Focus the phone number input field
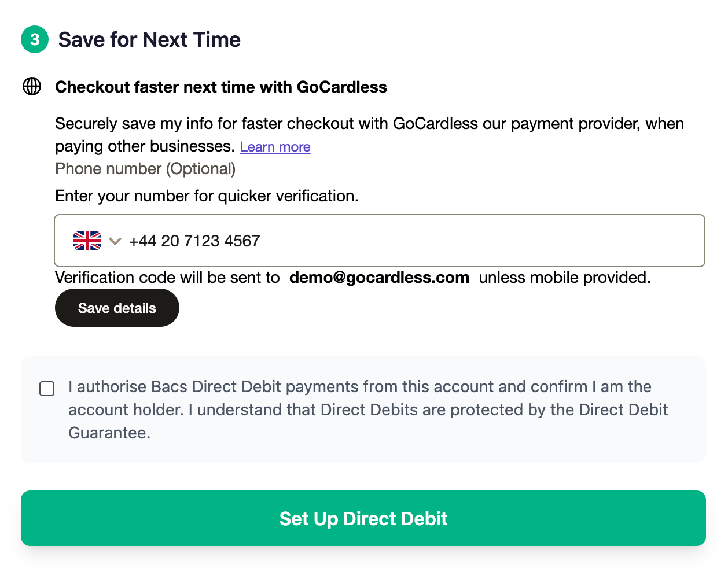 pos(380,241)
